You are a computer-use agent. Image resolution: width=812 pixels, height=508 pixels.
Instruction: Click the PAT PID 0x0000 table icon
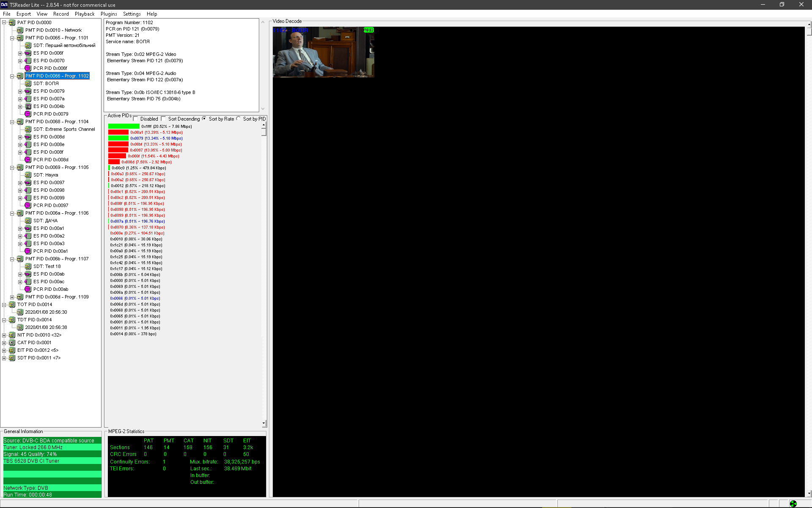coord(12,22)
